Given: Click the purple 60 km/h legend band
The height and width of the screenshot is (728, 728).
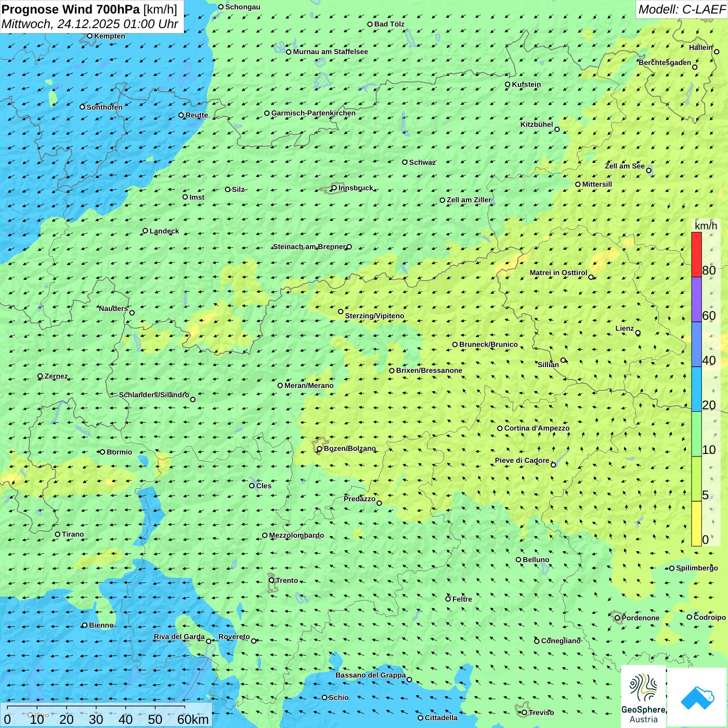Looking at the screenshot, I should (696, 300).
